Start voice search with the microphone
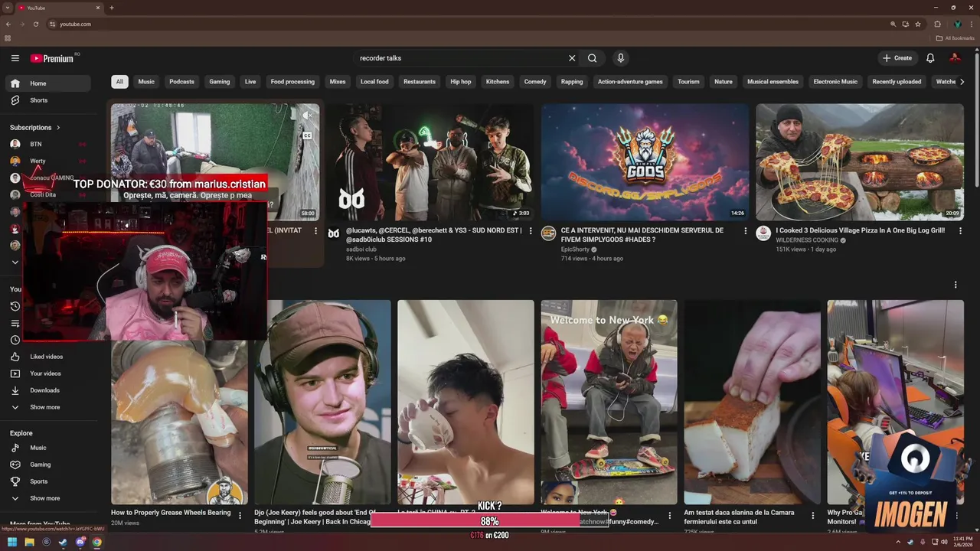980x551 pixels. (x=621, y=58)
